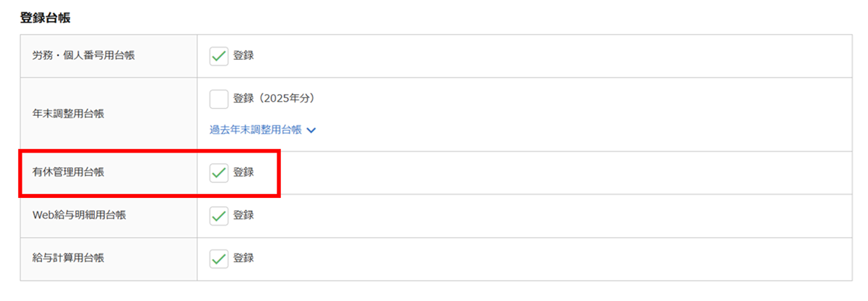This screenshot has height=301, width=868.
Task: Expand the 過去年末調整用台帳 chevron arrow
Action: click(x=311, y=130)
